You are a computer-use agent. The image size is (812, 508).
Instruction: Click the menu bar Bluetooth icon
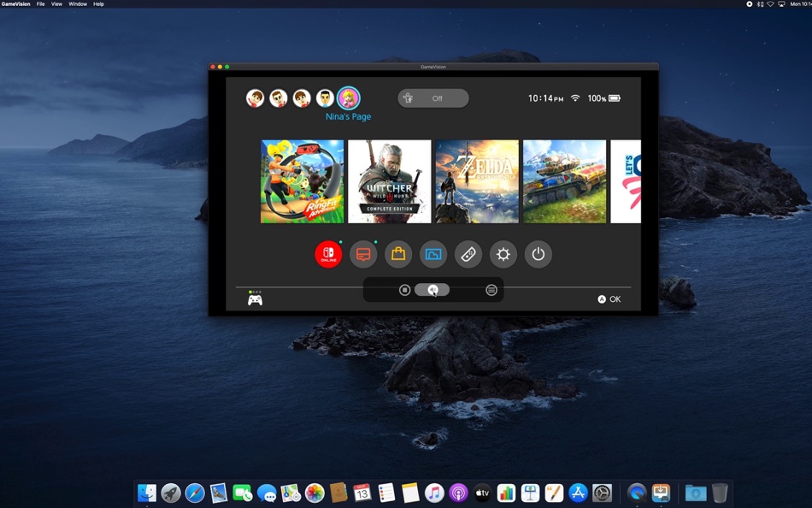pyautogui.click(x=760, y=3)
